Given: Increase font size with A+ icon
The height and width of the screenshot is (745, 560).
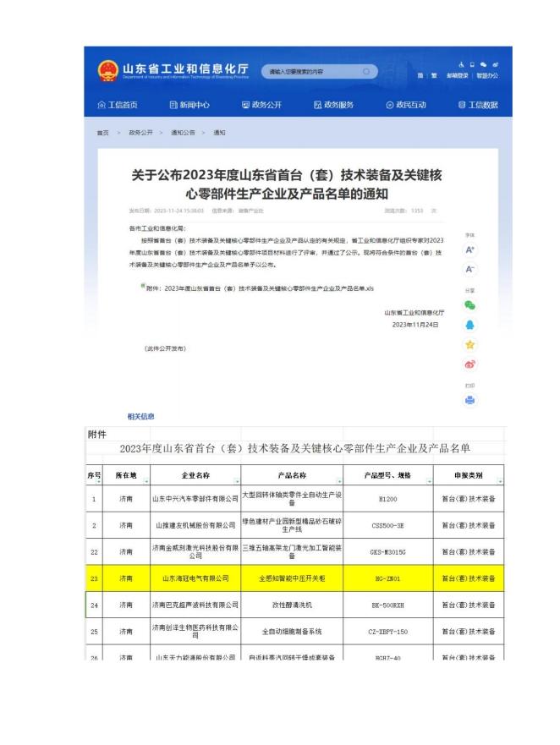Looking at the screenshot, I should point(469,250).
